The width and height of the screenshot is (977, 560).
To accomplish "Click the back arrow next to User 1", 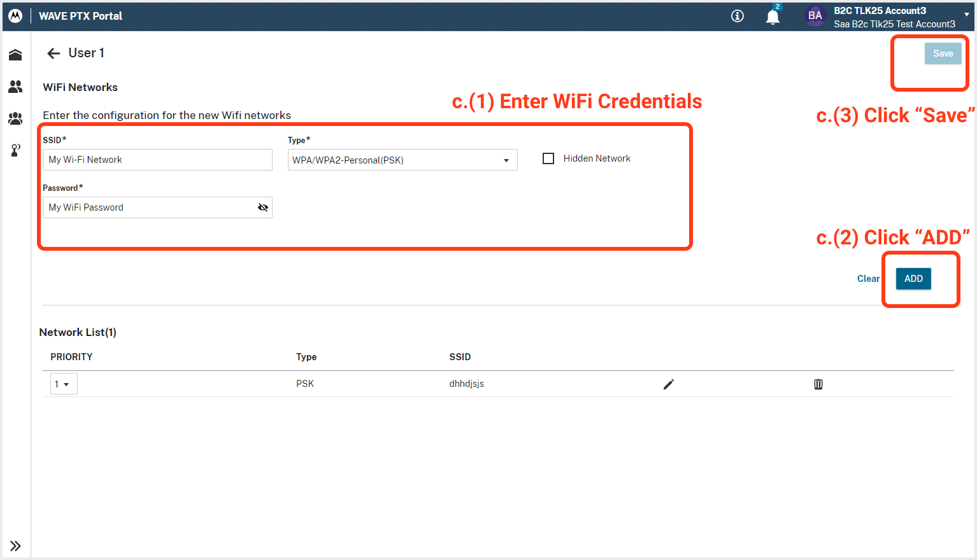I will click(53, 53).
